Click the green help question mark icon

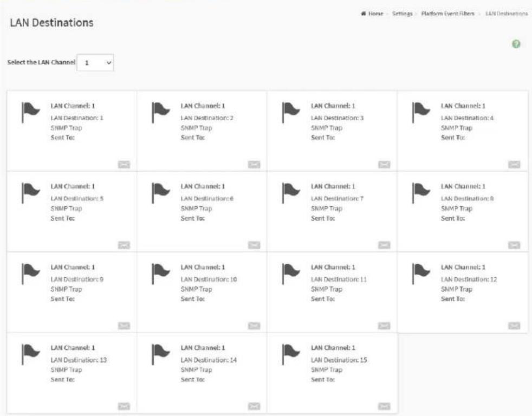point(516,44)
